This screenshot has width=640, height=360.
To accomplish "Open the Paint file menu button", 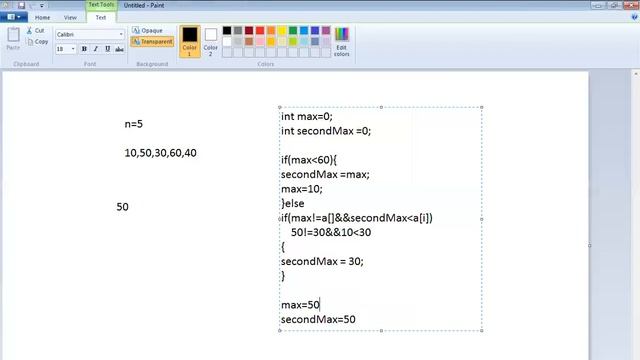I will [14, 17].
